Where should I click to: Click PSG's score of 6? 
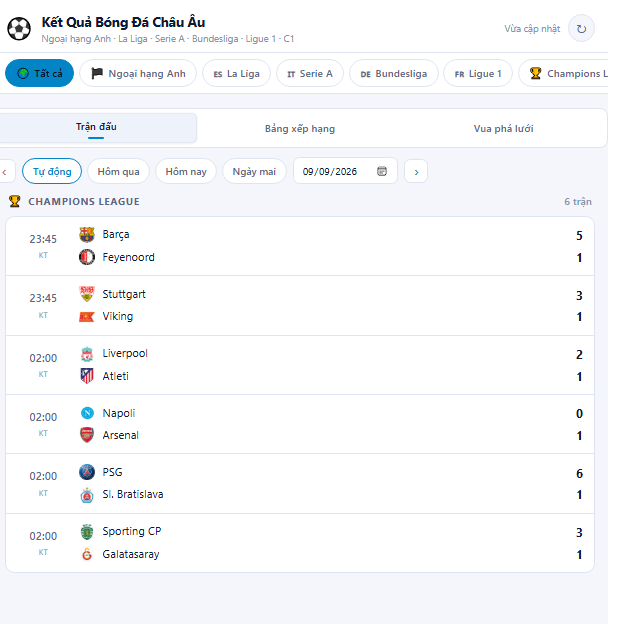click(x=579, y=473)
